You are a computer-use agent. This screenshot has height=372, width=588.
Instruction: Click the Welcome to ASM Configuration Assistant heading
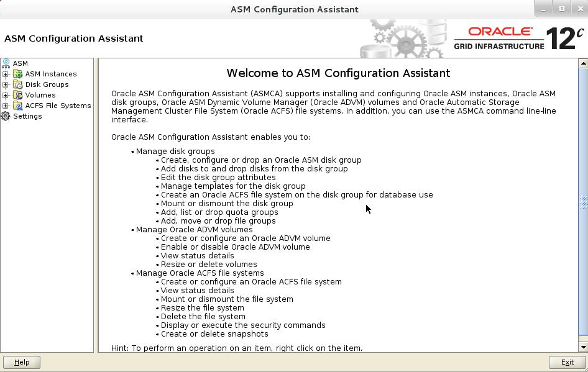[338, 73]
